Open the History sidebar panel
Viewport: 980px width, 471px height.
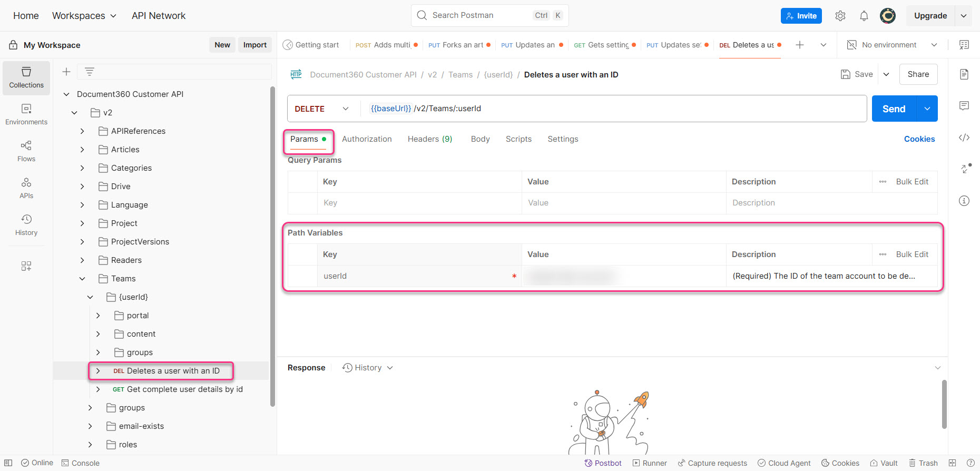point(26,225)
